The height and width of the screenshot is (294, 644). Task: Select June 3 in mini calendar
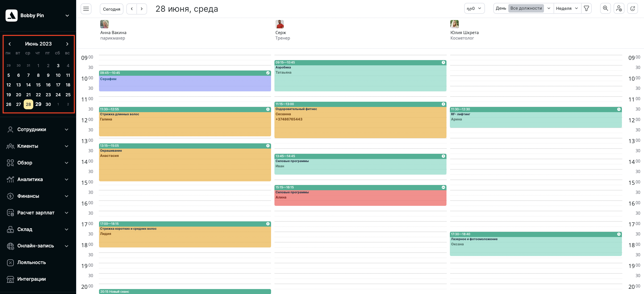click(x=58, y=66)
